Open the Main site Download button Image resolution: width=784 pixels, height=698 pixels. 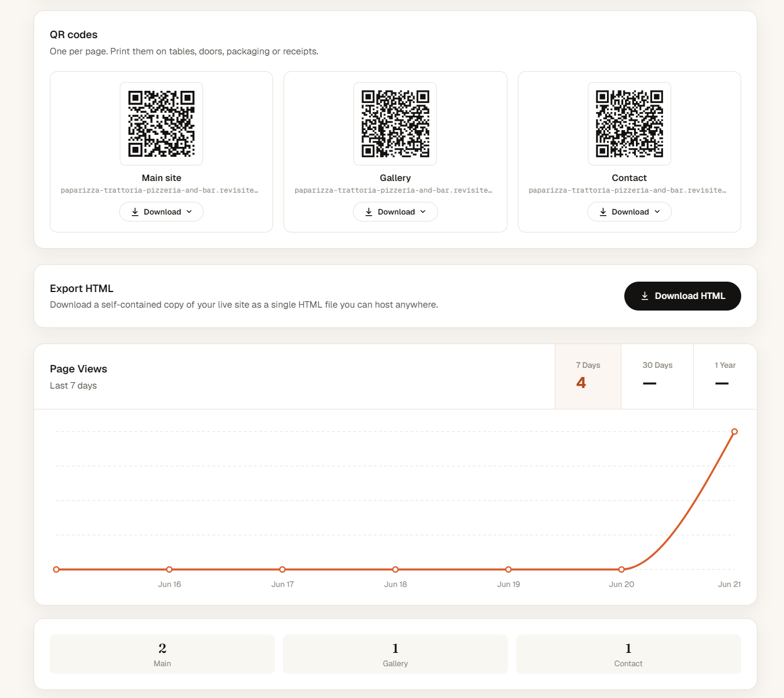(161, 212)
